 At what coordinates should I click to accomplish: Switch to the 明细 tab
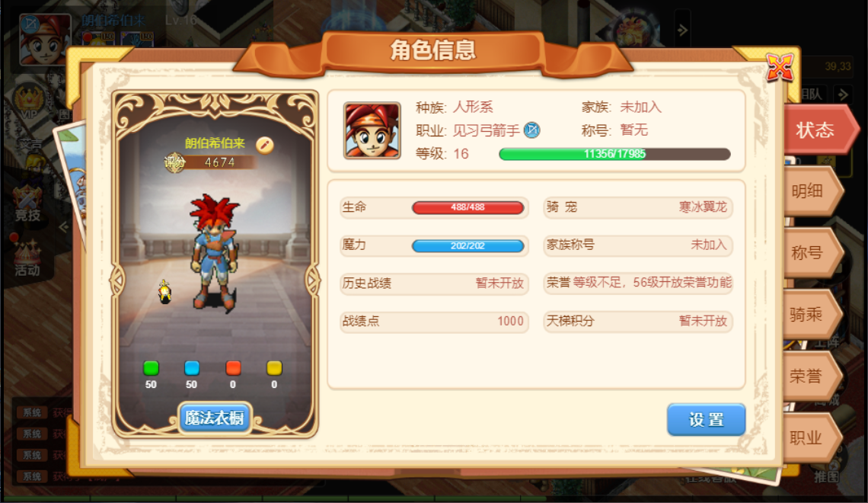click(812, 191)
